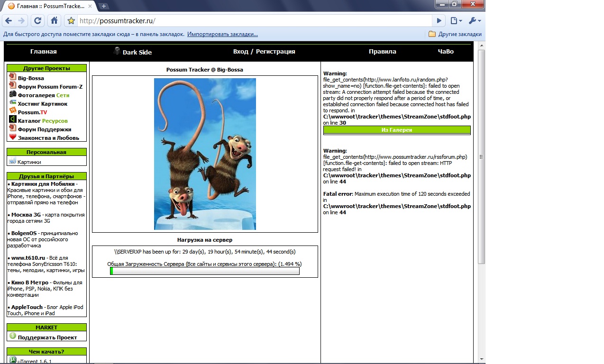
Task: Click the scrollbar down arrow
Action: [481, 359]
